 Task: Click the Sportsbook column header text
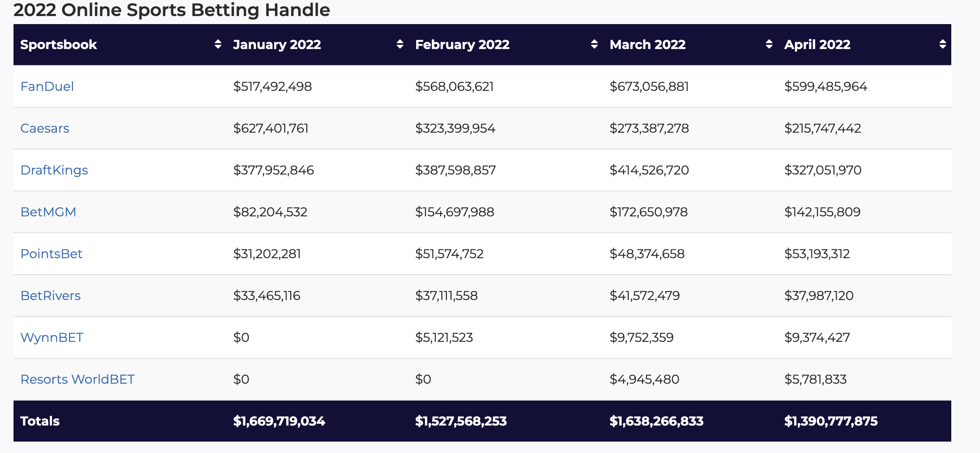tap(58, 45)
